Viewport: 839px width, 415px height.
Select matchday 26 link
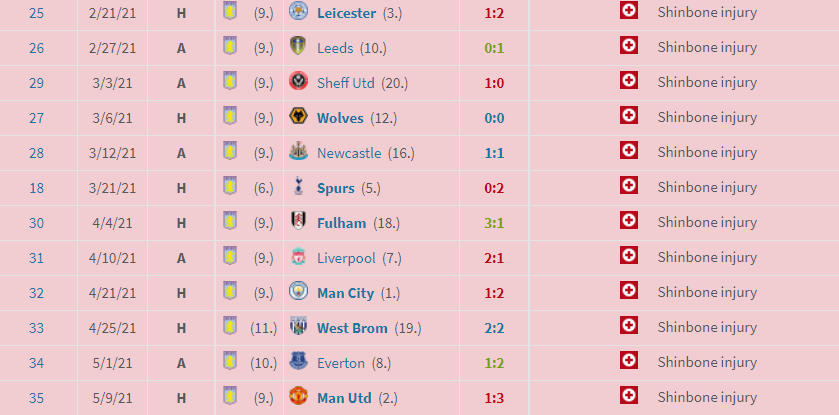36,48
